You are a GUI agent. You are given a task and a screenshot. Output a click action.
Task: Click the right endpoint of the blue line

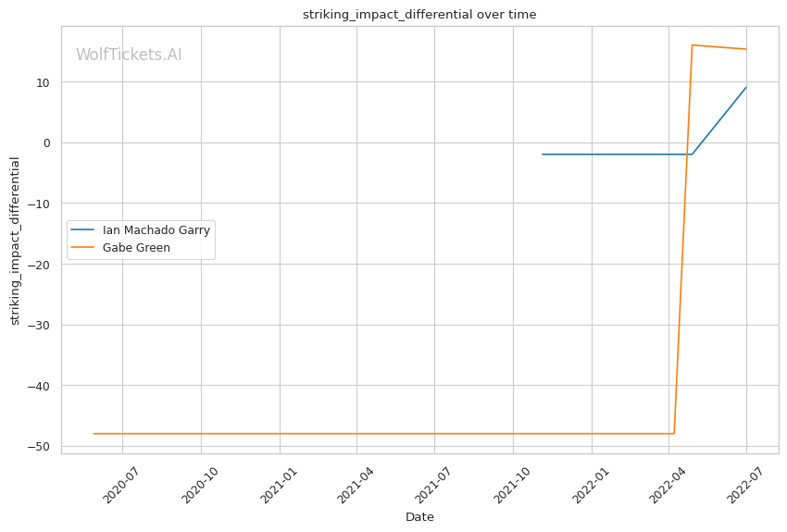(x=746, y=88)
